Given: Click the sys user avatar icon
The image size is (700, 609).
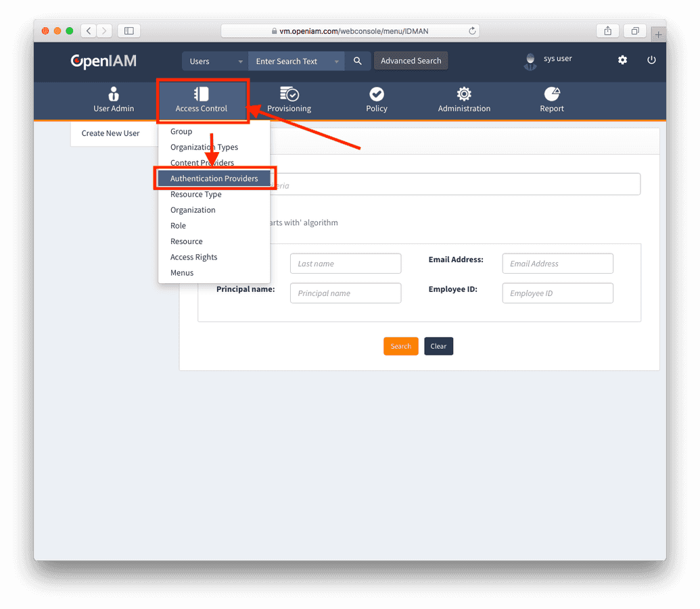Looking at the screenshot, I should (x=530, y=61).
